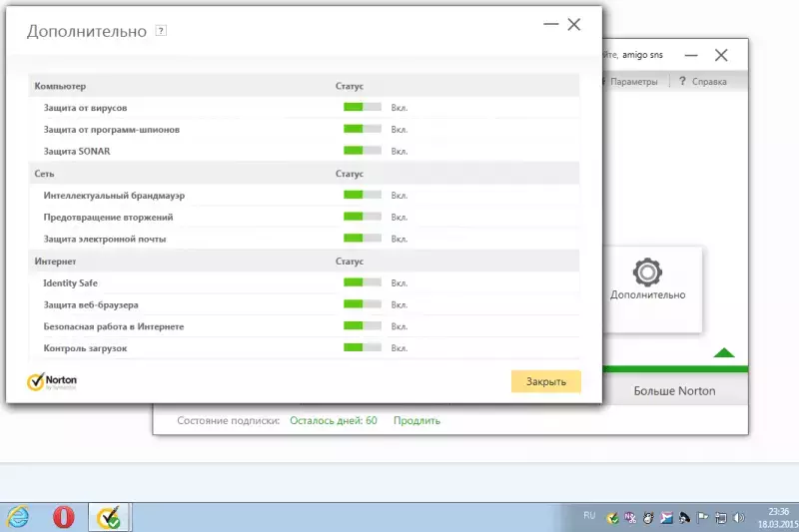The height and width of the screenshot is (532, 799).
Task: Toggle Предотвращение вторжений switch
Action: pos(363,217)
